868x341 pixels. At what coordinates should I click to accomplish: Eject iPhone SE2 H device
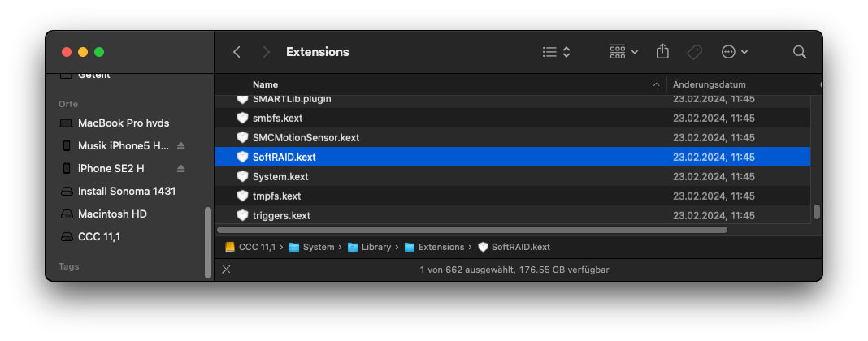180,169
